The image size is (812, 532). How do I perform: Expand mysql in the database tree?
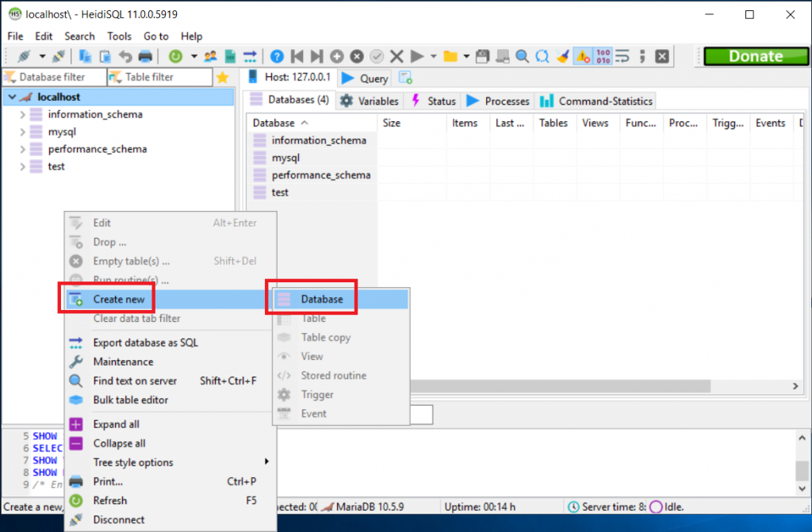[22, 132]
